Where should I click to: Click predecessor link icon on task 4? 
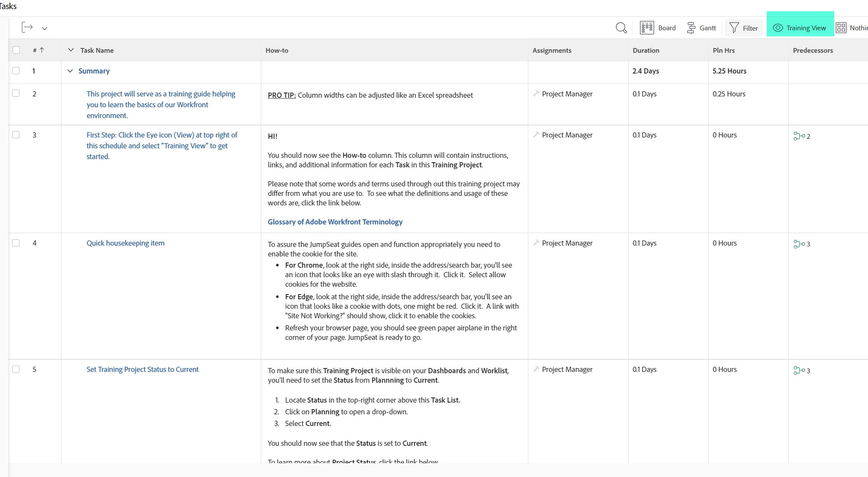click(799, 244)
